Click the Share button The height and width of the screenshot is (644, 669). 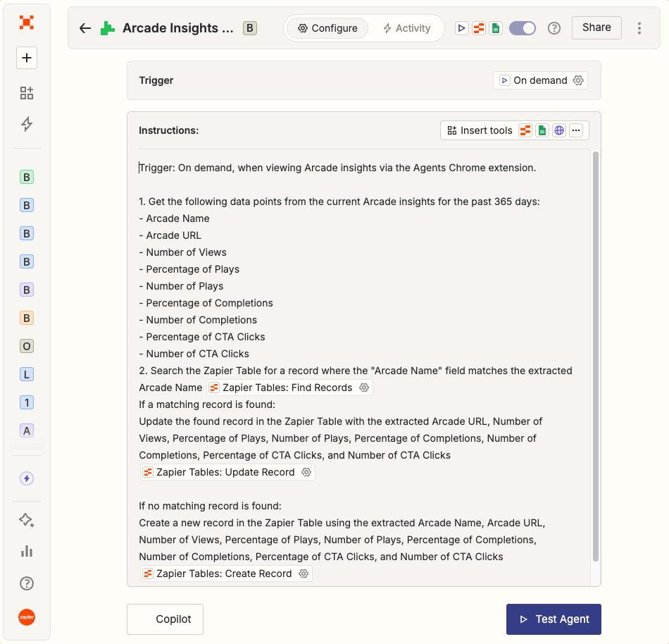click(x=596, y=27)
